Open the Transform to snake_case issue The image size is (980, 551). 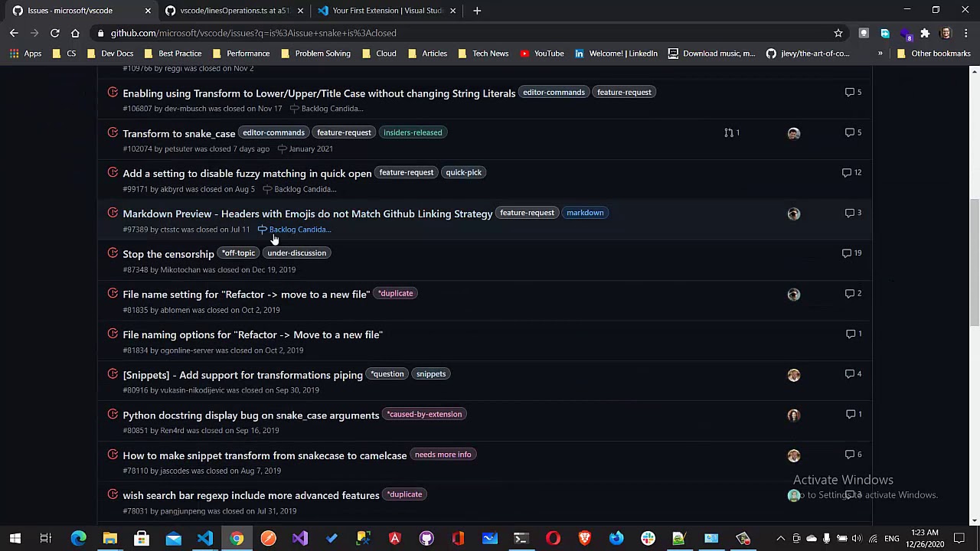[x=179, y=133]
